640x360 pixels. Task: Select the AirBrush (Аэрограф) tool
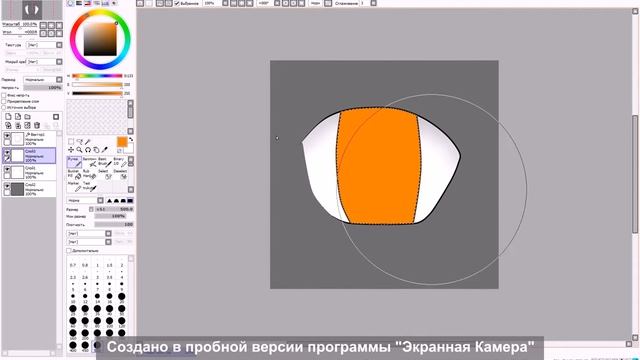pos(90,162)
